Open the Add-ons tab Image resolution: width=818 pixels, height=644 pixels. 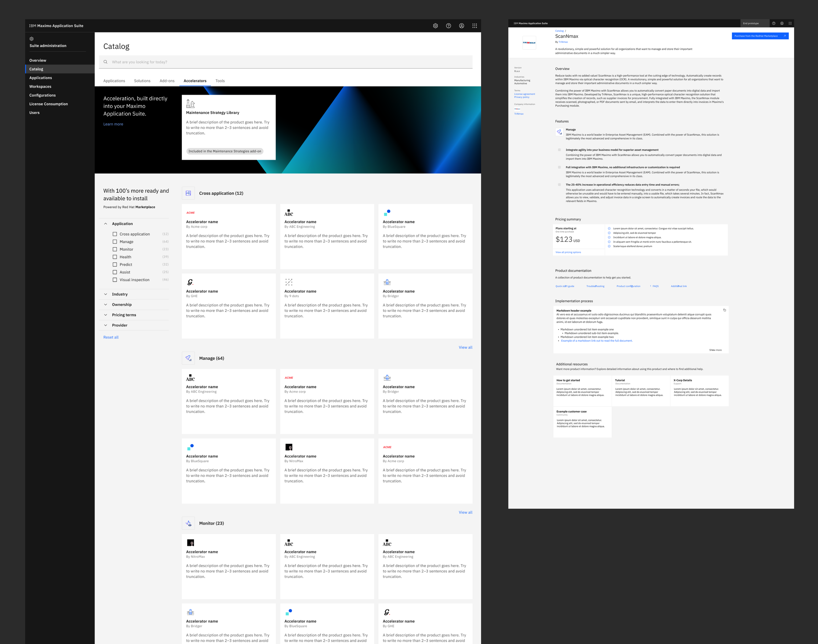tap(167, 81)
